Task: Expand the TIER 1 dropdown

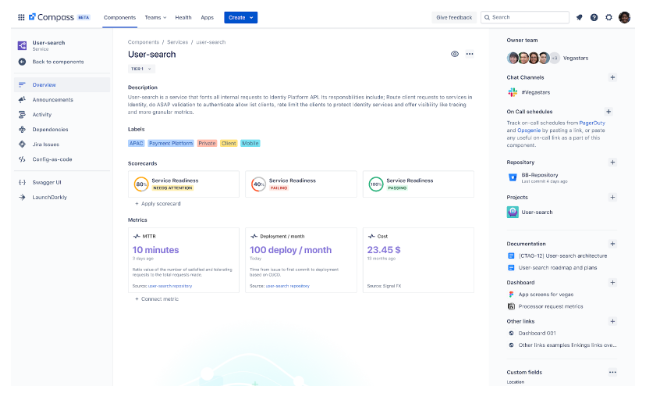Action: [x=141, y=69]
